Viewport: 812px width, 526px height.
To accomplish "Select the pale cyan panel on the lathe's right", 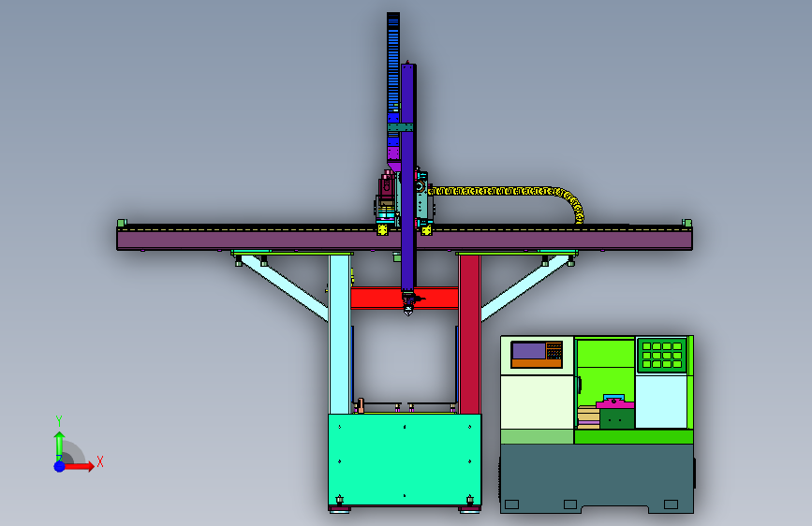I will (x=661, y=402).
